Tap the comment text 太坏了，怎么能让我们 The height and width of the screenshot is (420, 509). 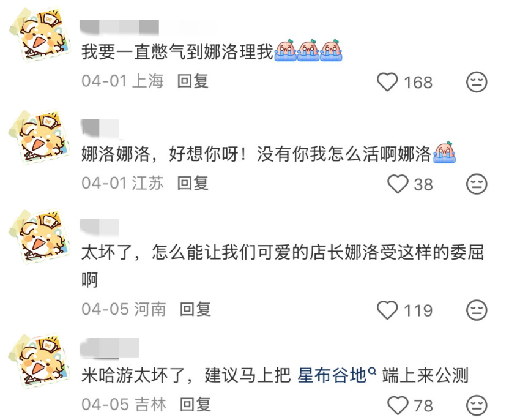tap(283, 265)
